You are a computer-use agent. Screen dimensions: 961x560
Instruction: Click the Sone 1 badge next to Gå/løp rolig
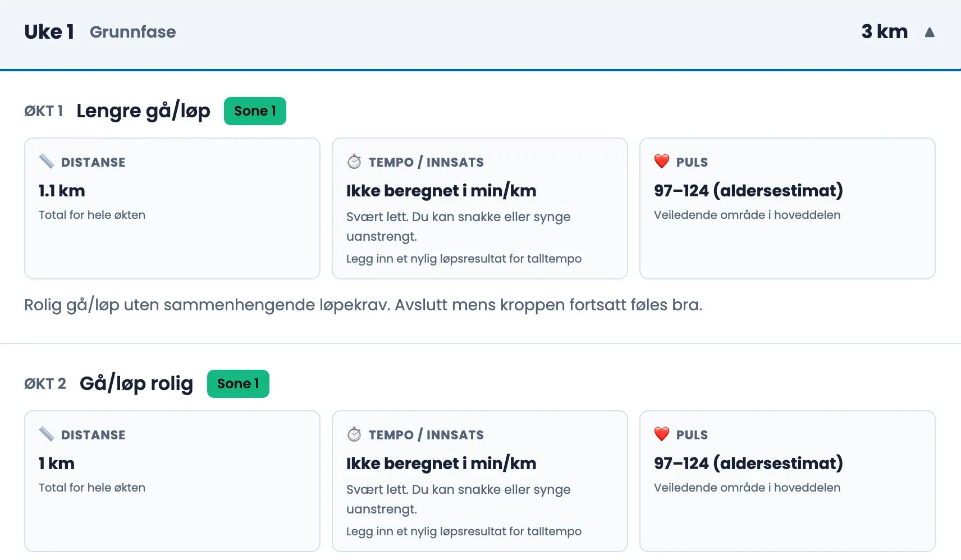pos(238,384)
